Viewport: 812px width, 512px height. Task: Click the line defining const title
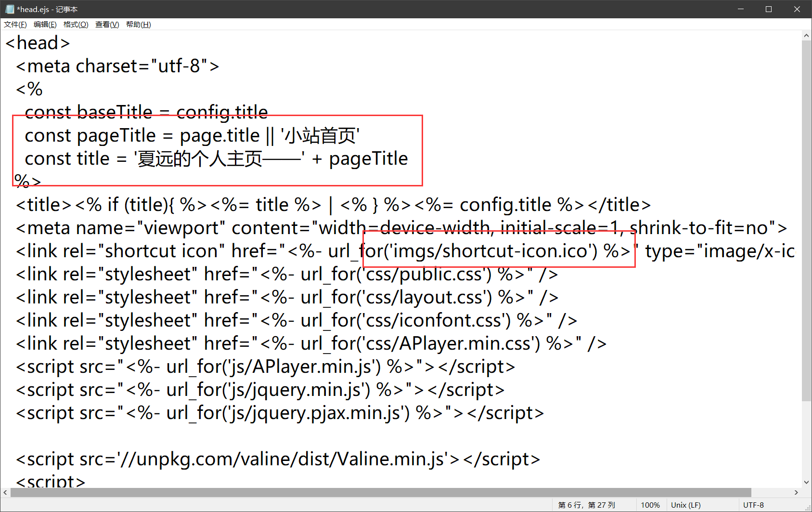coord(216,158)
